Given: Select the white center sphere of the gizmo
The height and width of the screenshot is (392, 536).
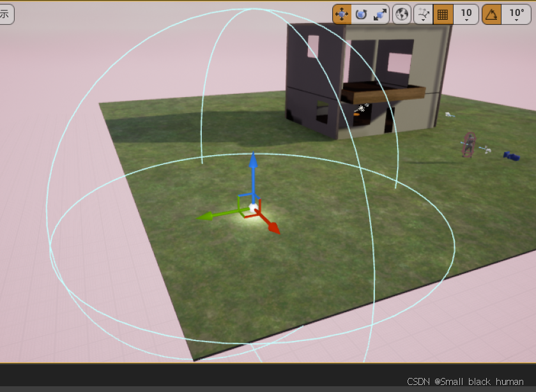Looking at the screenshot, I should click(253, 207).
